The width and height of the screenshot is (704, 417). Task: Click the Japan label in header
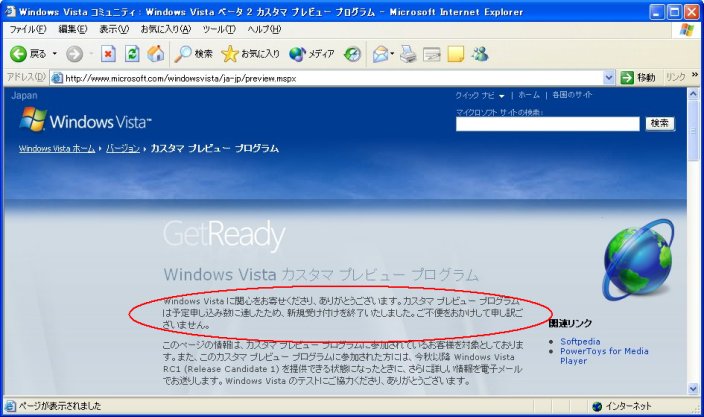pyautogui.click(x=24, y=96)
